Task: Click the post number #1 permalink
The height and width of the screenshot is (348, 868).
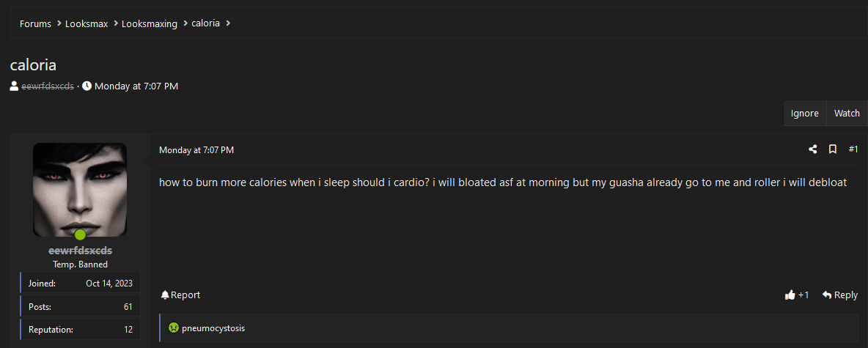Action: point(853,149)
